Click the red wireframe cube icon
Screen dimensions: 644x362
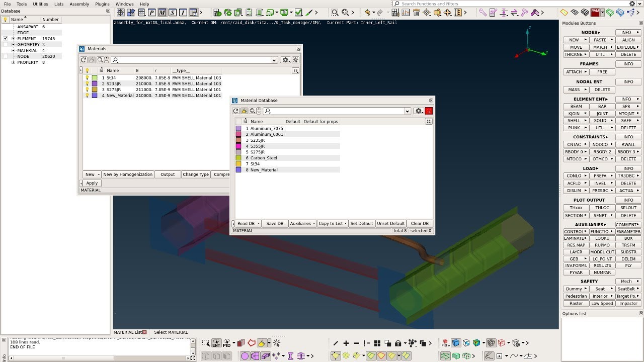[x=501, y=343]
